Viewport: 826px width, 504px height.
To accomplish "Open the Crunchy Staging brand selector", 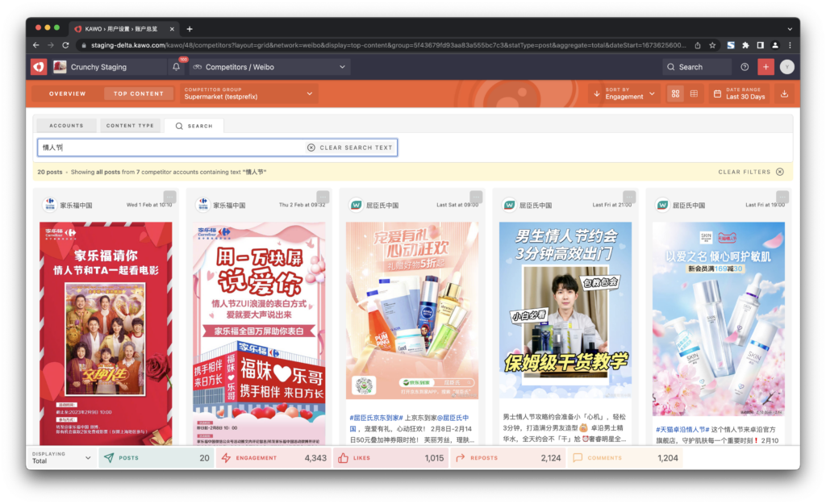I will 109,67.
